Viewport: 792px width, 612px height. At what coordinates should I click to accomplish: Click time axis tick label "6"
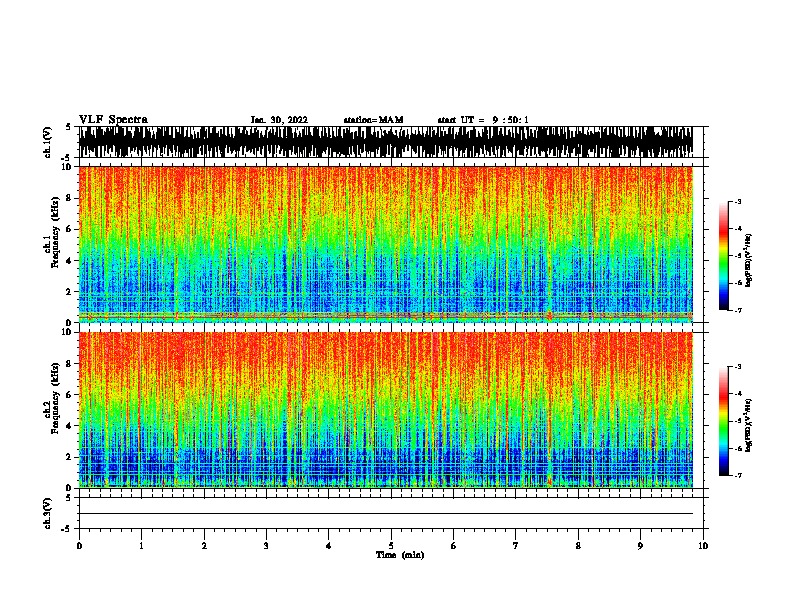coord(453,546)
